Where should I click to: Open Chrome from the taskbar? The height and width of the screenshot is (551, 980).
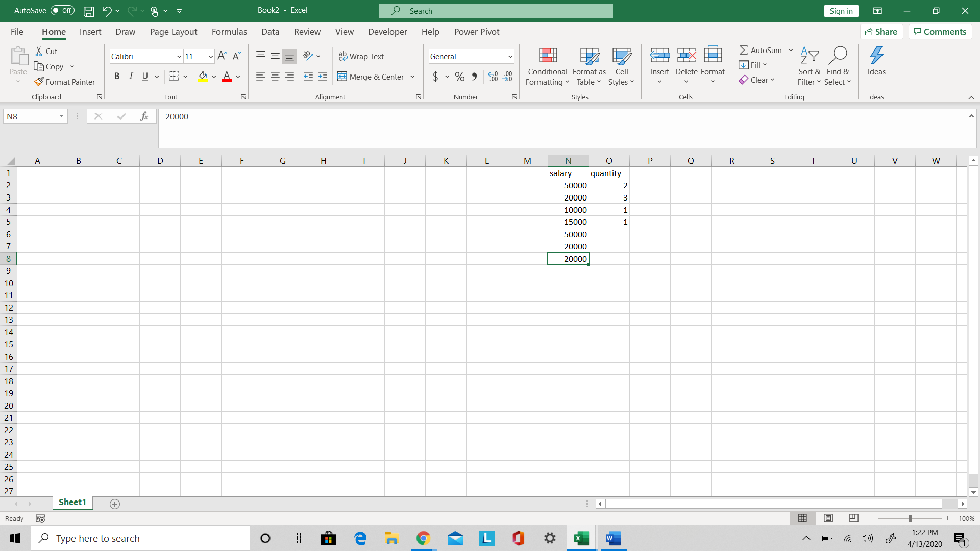pyautogui.click(x=423, y=538)
